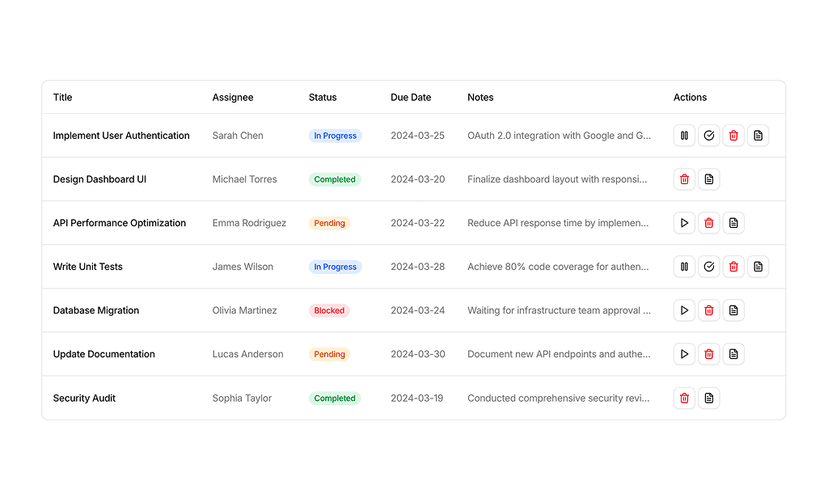The image size is (828, 501).
Task: Start the API Performance Optimization task
Action: (x=684, y=223)
